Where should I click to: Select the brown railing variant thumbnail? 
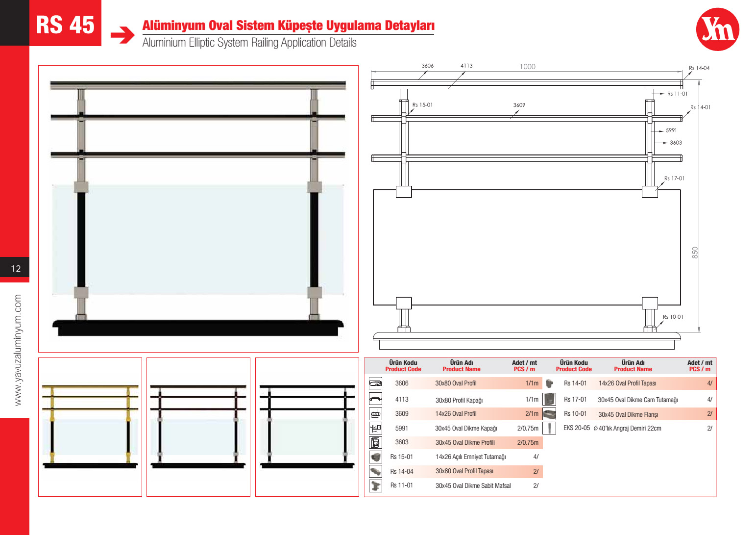coord(198,427)
